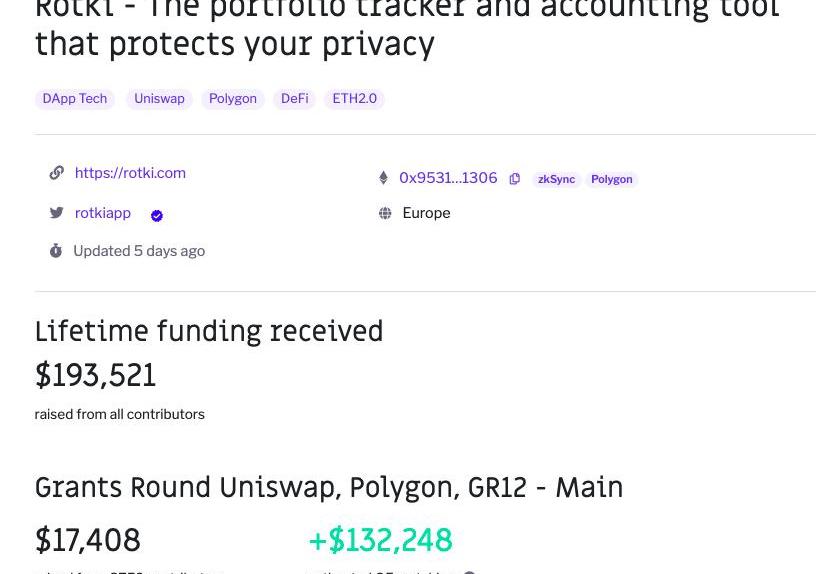816x574 pixels.
Task: Click the globe icon next to Europe
Action: [x=385, y=213]
